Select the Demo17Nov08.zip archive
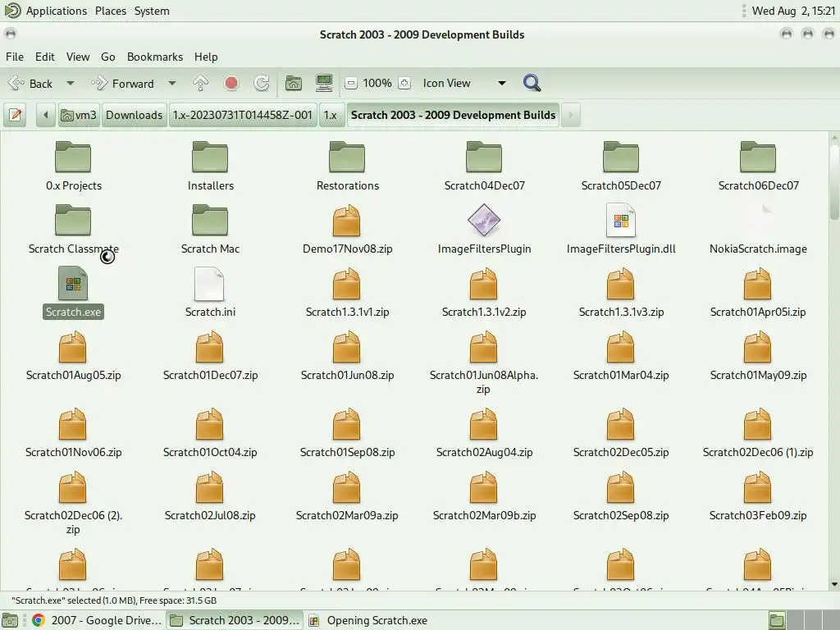The image size is (840, 630). 347,230
